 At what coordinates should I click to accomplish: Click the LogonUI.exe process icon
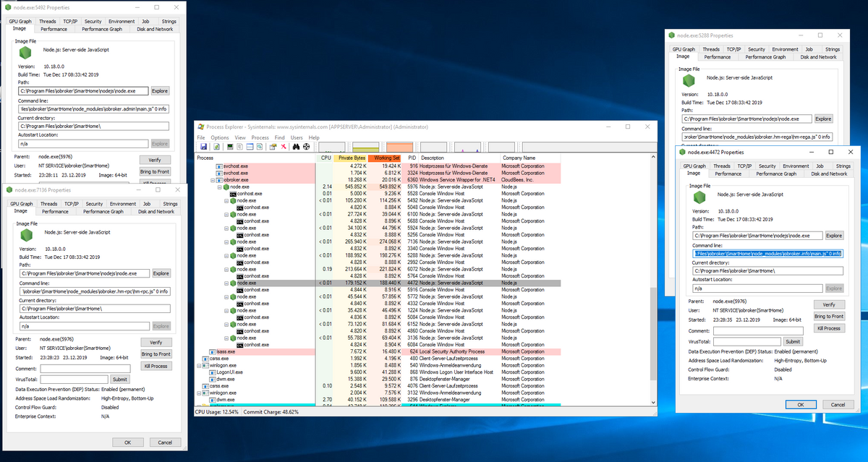213,372
